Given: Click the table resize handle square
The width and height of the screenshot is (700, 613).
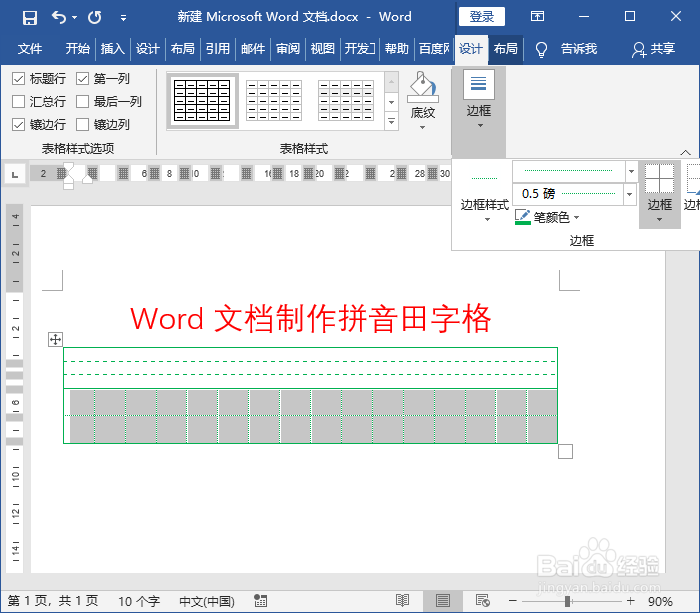Looking at the screenshot, I should tap(565, 451).
